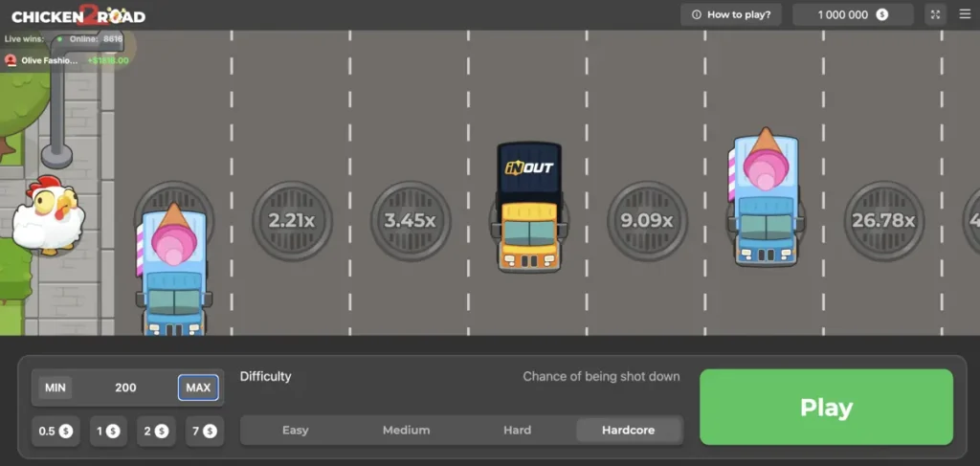Click the 26.78x manhole cover
Image resolution: width=980 pixels, height=466 pixels.
pyautogui.click(x=883, y=221)
